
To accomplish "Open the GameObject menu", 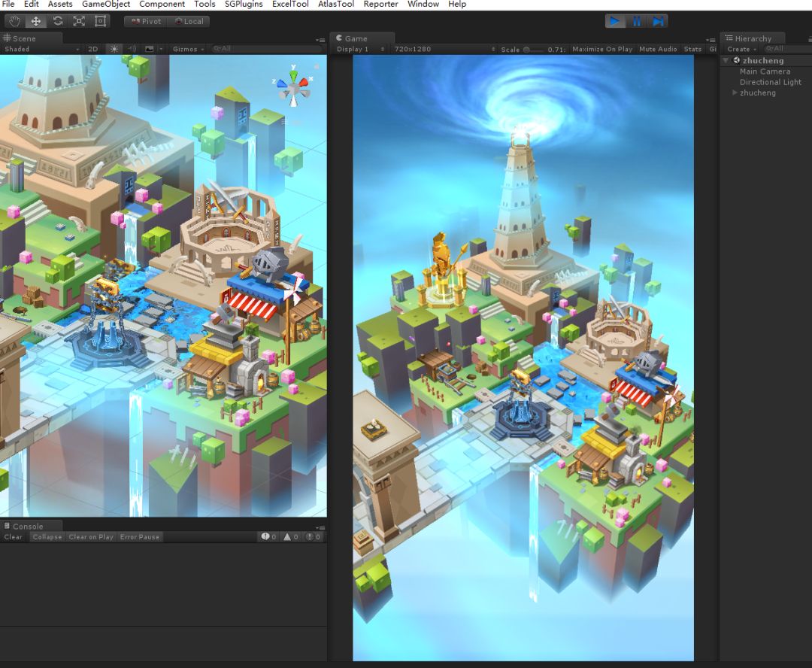I will 106,5.
